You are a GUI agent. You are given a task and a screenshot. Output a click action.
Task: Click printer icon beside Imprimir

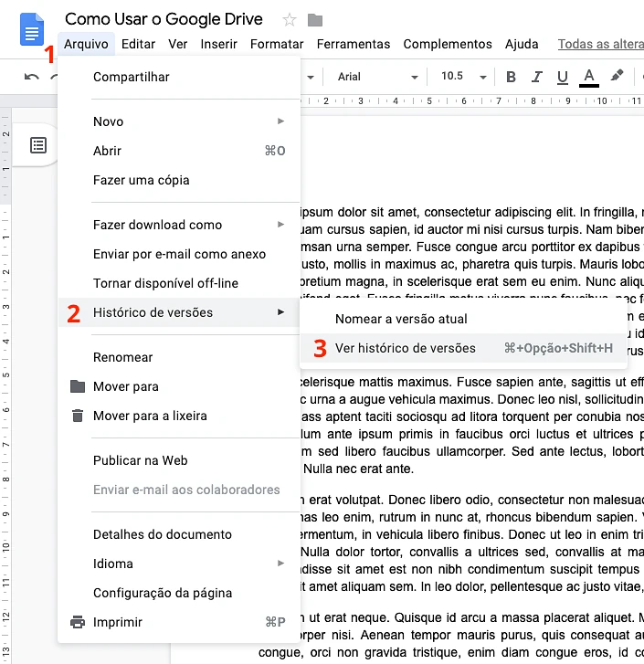coord(78,622)
